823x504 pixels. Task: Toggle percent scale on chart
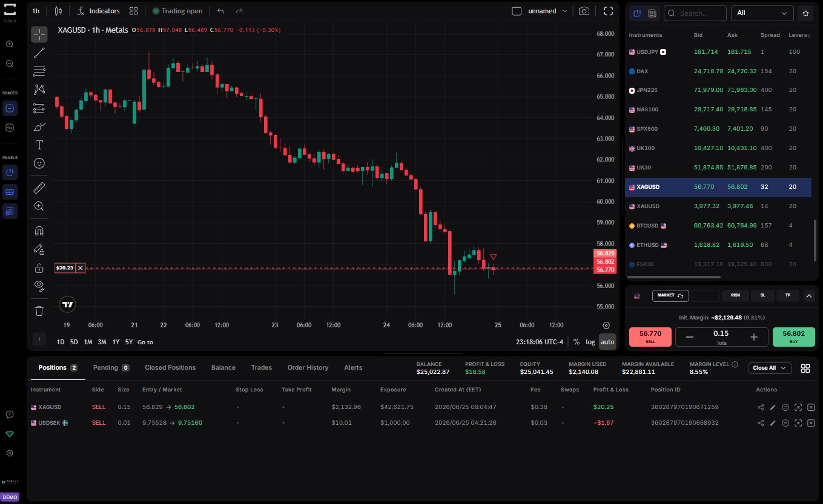point(577,342)
